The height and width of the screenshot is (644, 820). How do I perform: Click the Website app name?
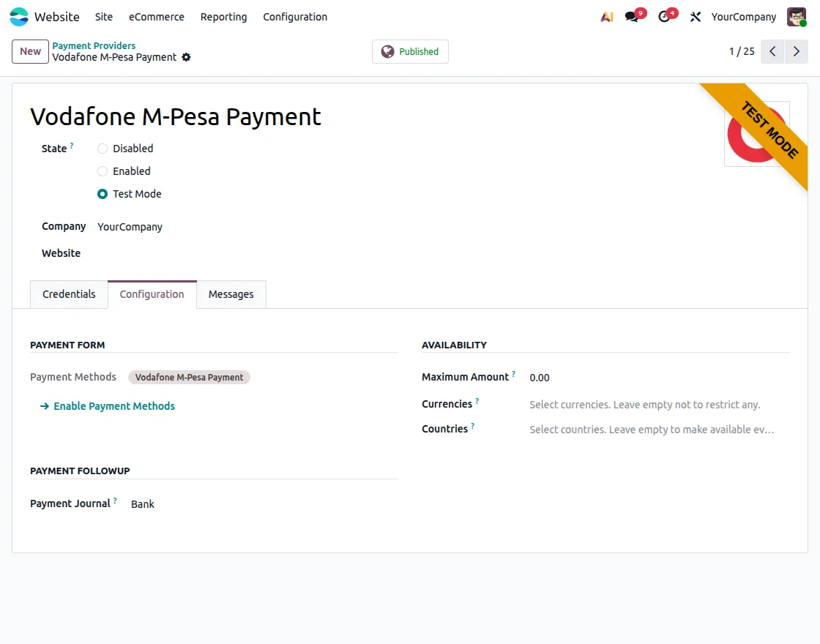coord(57,17)
